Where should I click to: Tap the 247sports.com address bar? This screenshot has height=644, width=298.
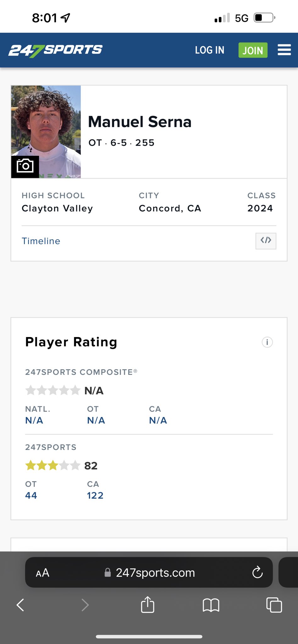[x=155, y=573]
